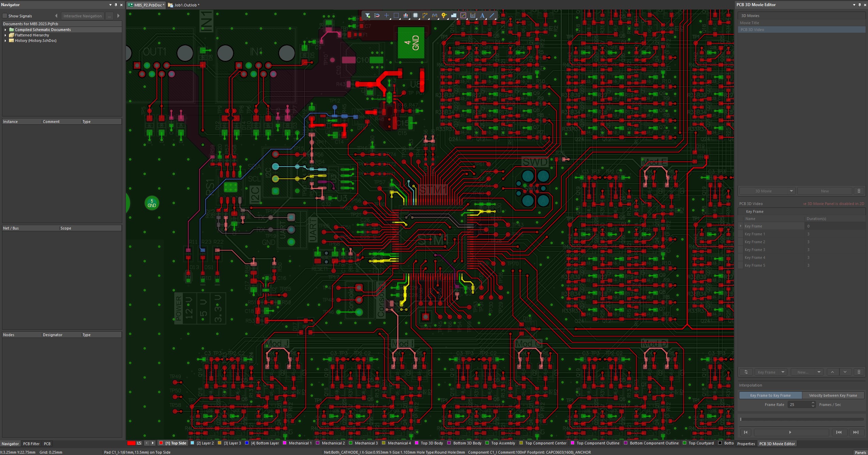Click the refresh key frame icon
The height and width of the screenshot is (455, 868).
point(746,372)
